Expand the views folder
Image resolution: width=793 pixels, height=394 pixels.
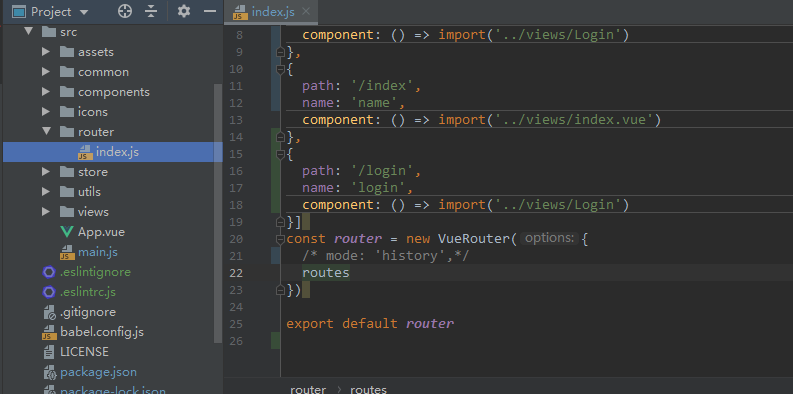coord(46,211)
